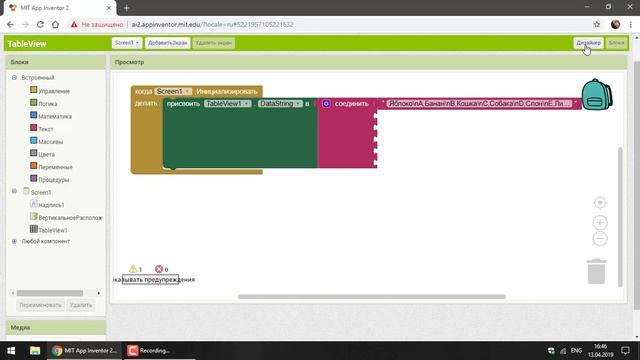The height and width of the screenshot is (360, 640).
Task: Open the notification center icon
Action: pos(625,351)
